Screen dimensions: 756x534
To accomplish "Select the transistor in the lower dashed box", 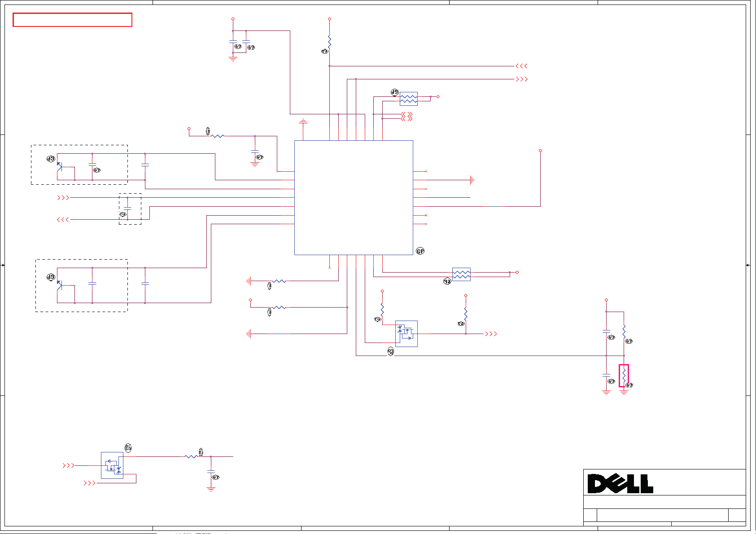I will 59,285.
